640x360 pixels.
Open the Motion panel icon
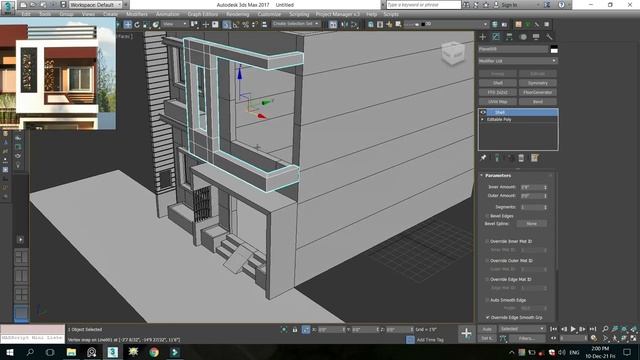pyautogui.click(x=523, y=37)
